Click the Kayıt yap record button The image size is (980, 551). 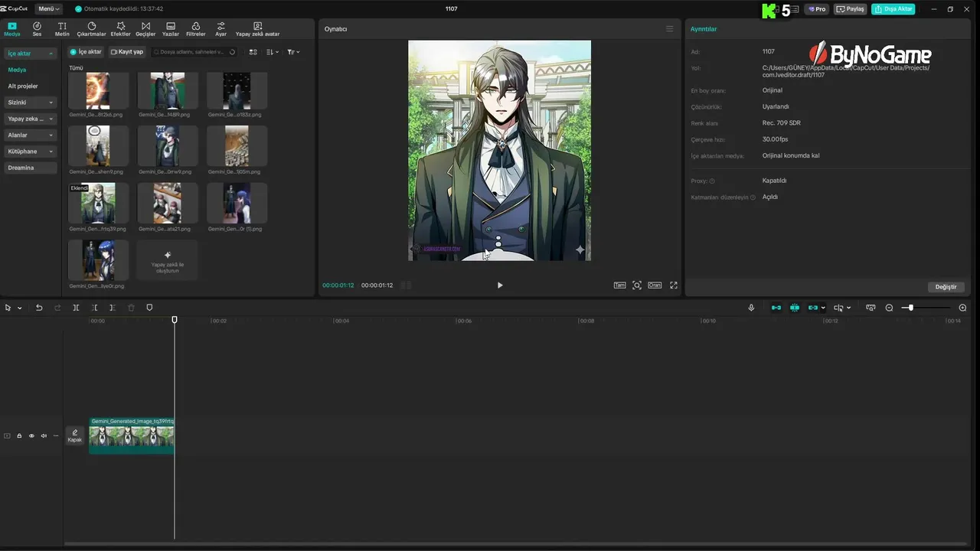click(x=127, y=52)
